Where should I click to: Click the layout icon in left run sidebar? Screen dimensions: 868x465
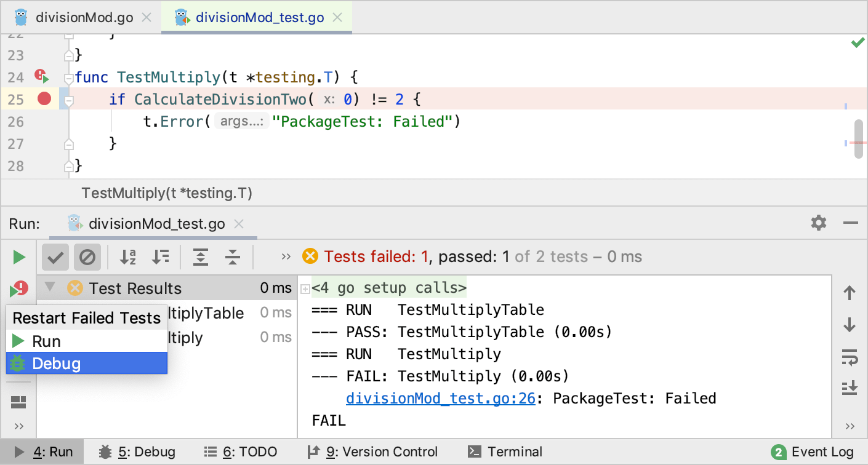click(19, 403)
